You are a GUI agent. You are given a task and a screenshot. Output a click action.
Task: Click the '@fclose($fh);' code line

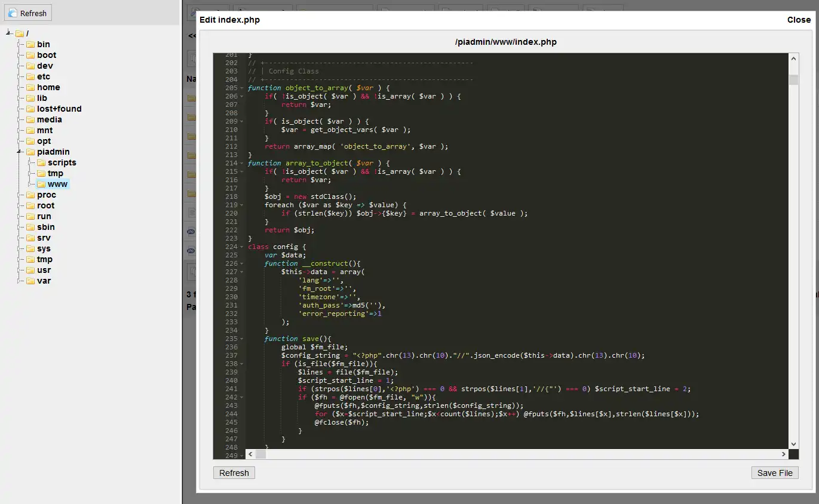point(342,422)
